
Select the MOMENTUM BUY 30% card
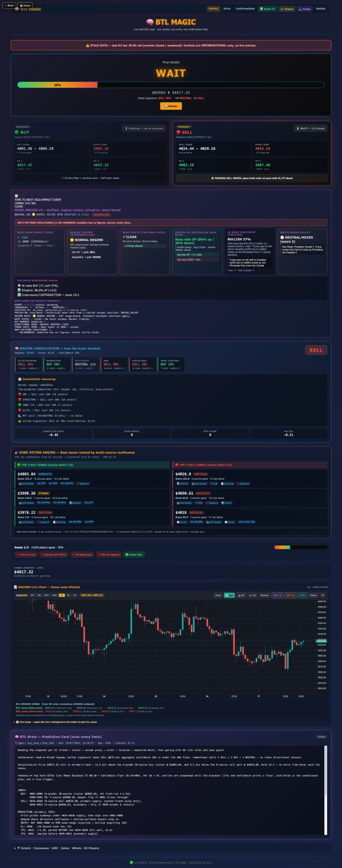(x=57, y=364)
